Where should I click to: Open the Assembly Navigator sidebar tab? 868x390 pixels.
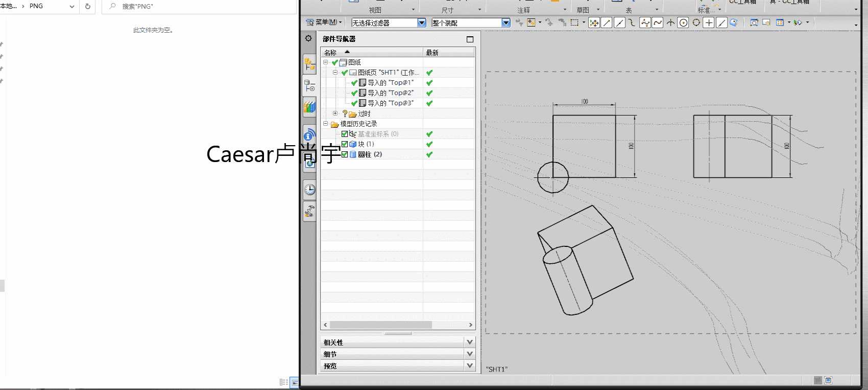pos(309,64)
